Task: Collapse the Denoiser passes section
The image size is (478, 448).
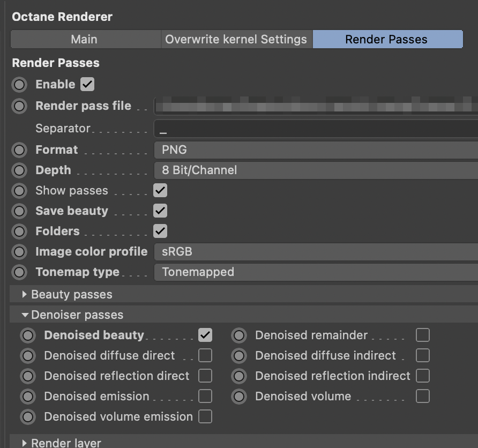Action: 25,315
